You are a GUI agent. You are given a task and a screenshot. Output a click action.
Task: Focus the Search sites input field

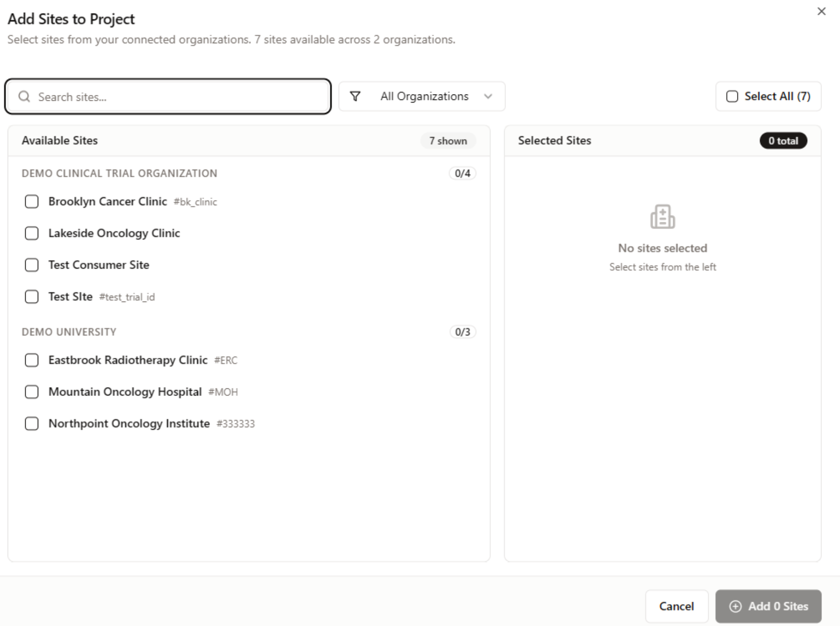coord(168,97)
